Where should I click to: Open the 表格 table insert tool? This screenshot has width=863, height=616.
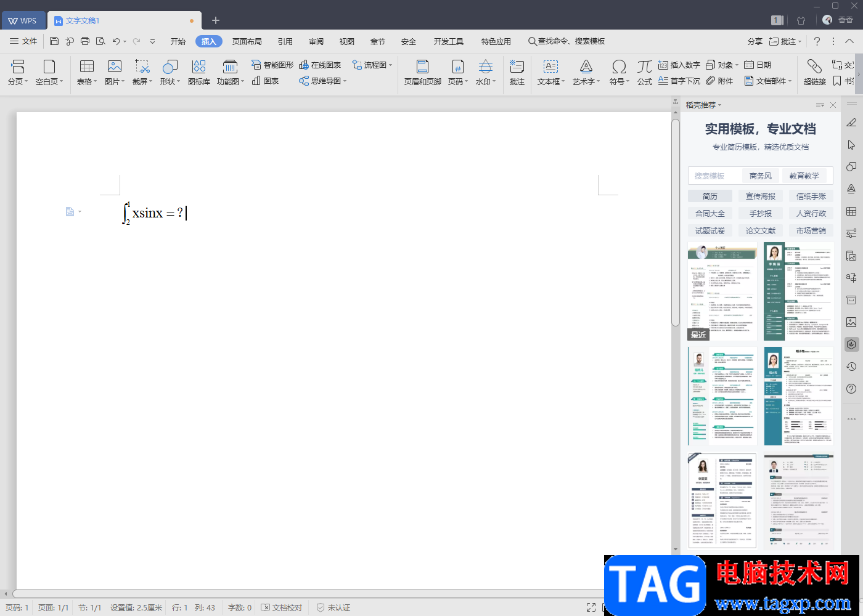pos(87,72)
